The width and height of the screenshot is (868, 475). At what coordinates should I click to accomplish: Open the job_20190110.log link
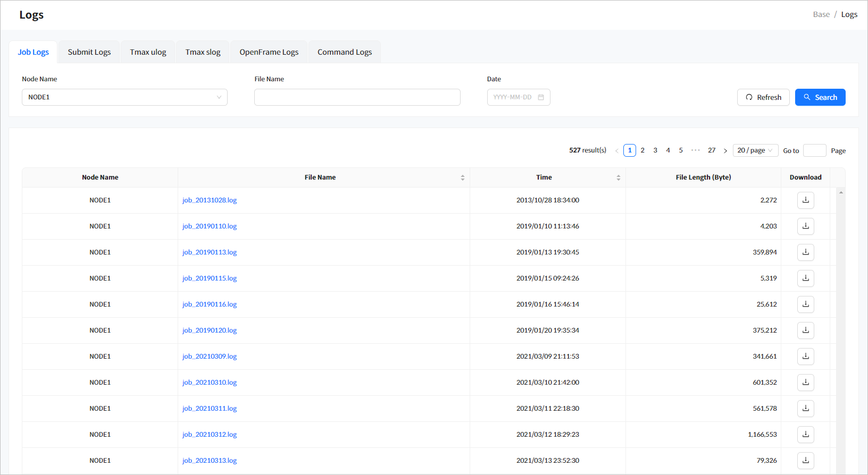[x=210, y=226]
